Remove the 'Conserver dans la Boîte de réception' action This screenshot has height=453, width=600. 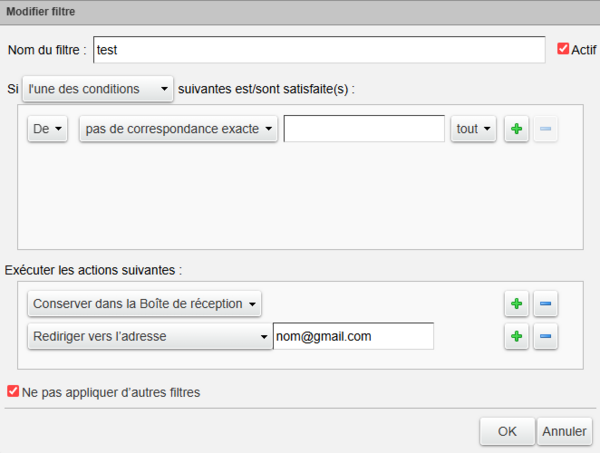pos(545,304)
